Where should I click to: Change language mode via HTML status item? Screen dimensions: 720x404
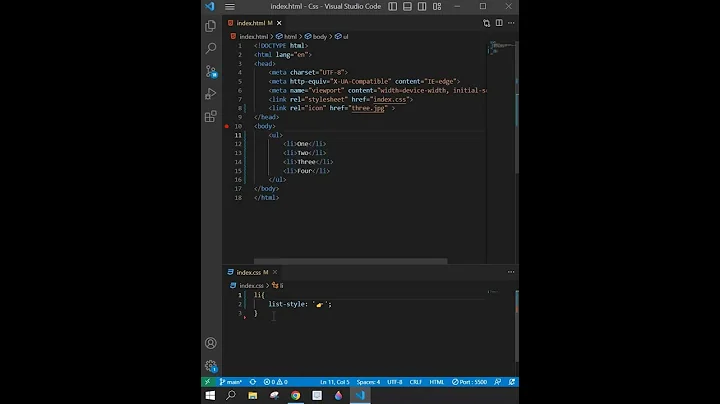[x=437, y=382]
